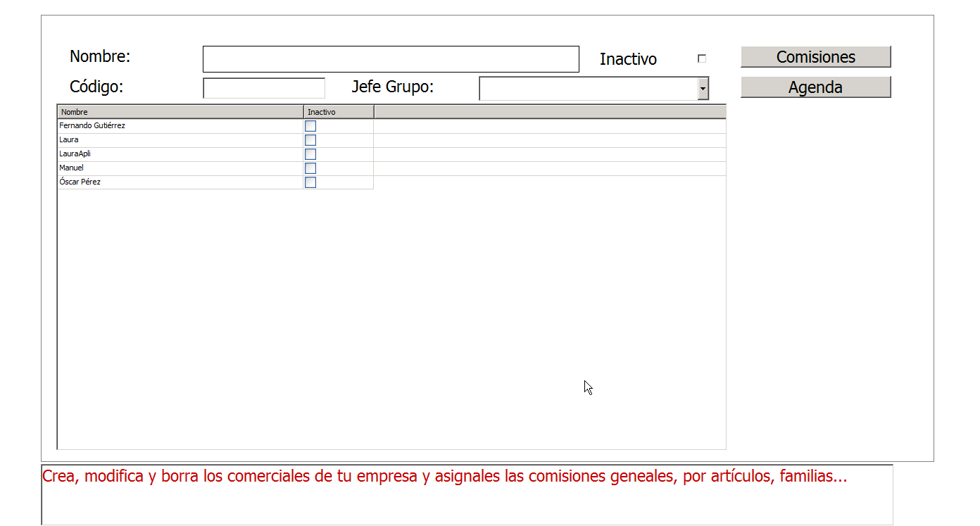The width and height of the screenshot is (980, 526).
Task: Open the Jefe Grupo dropdown arrow
Action: (703, 89)
